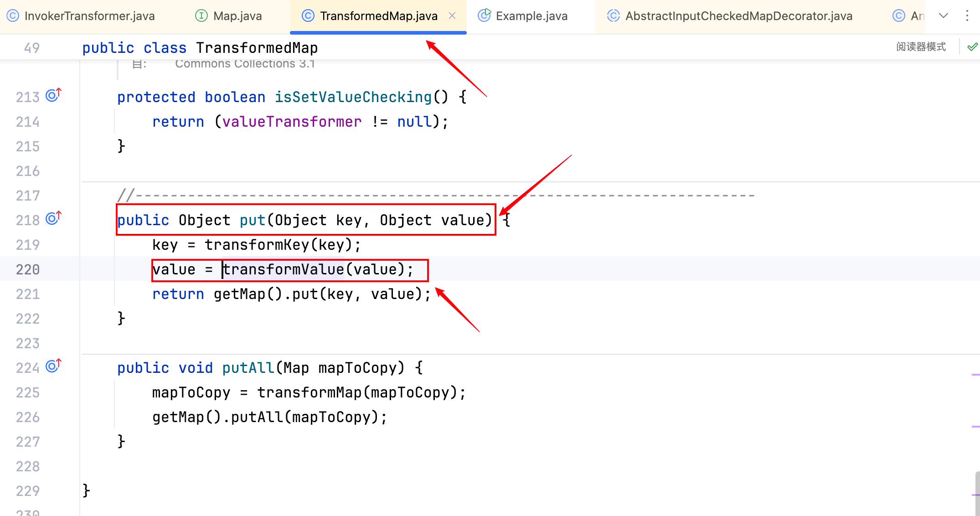Screen dimensions: 980x516
Task: Open the editor tabs options menu
Action: pyautogui.click(x=967, y=16)
